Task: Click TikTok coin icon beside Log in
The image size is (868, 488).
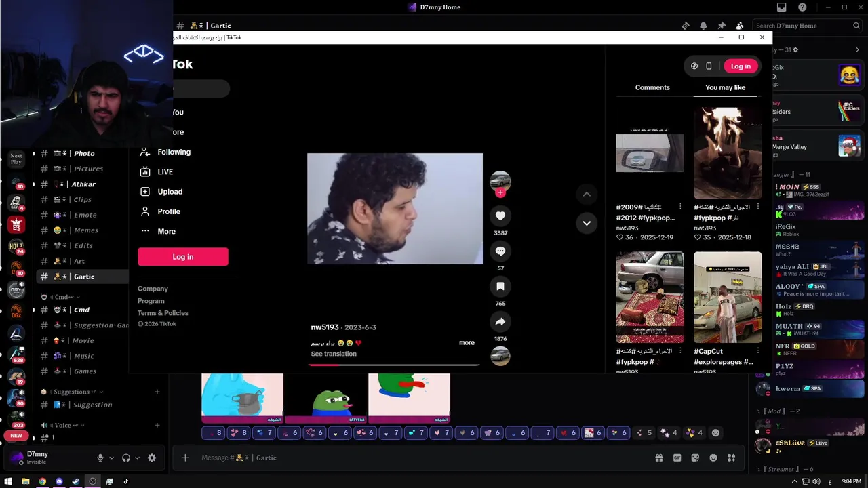Action: [694, 66]
